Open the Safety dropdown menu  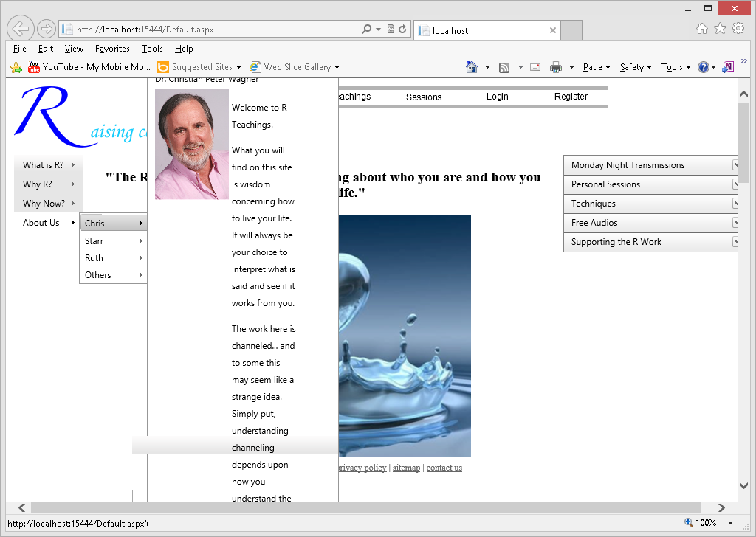tap(636, 67)
